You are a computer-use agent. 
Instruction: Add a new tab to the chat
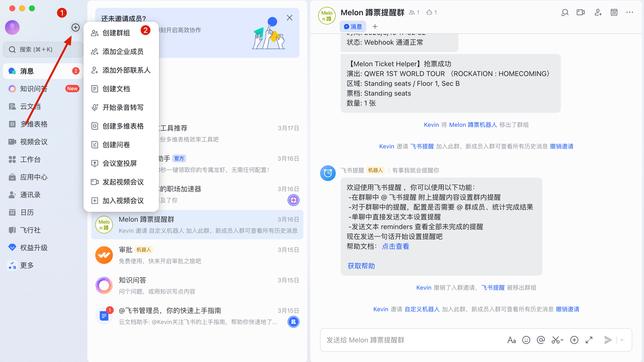(x=375, y=26)
